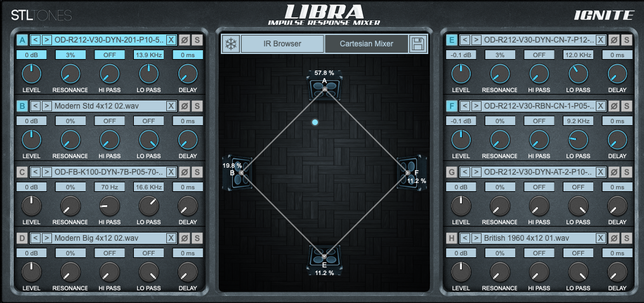Screen dimensions: 644x303
Task: Invert phase on slot E
Action: (614, 40)
